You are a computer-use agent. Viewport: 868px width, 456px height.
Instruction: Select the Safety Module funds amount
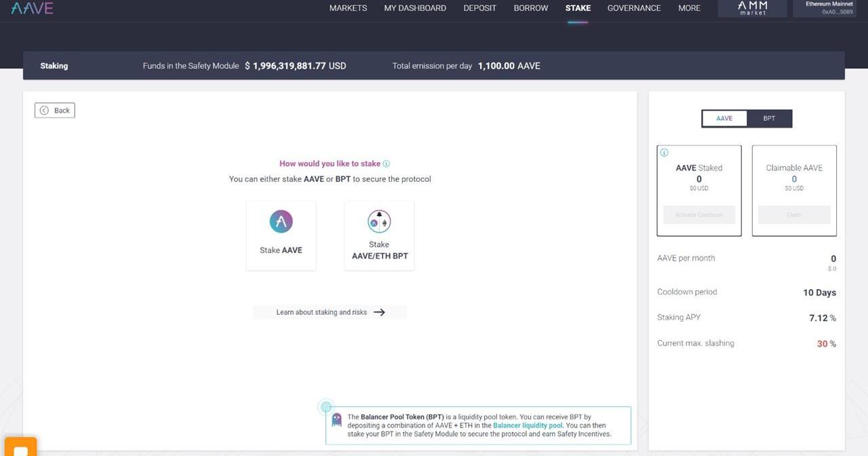[x=296, y=66]
